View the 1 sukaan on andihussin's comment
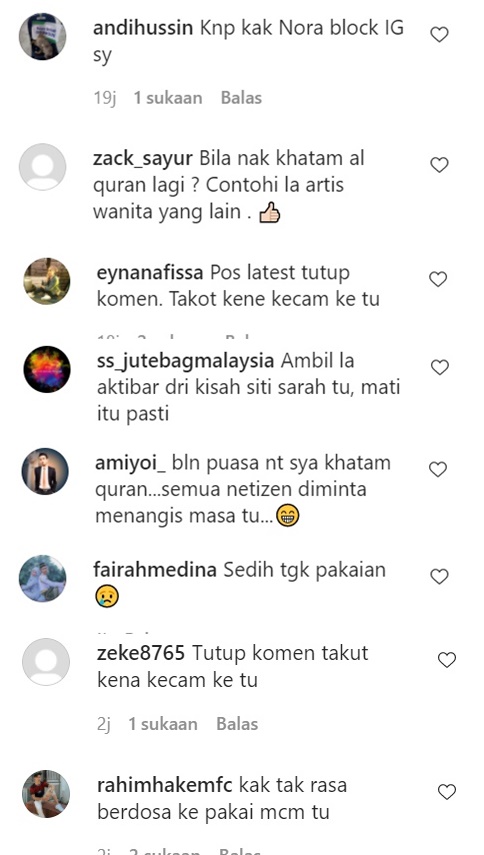The image size is (484, 855). click(168, 98)
